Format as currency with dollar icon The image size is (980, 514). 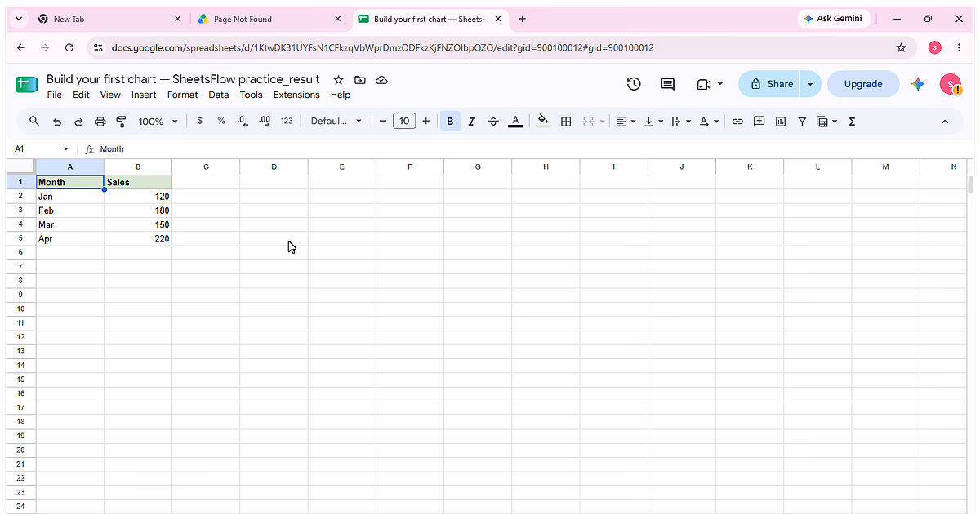pos(200,121)
